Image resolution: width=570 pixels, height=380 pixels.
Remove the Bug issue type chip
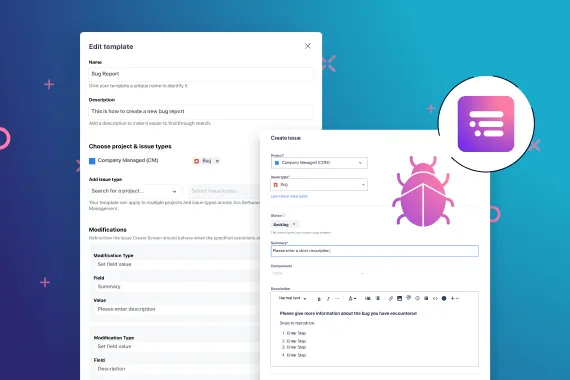pyautogui.click(x=217, y=161)
